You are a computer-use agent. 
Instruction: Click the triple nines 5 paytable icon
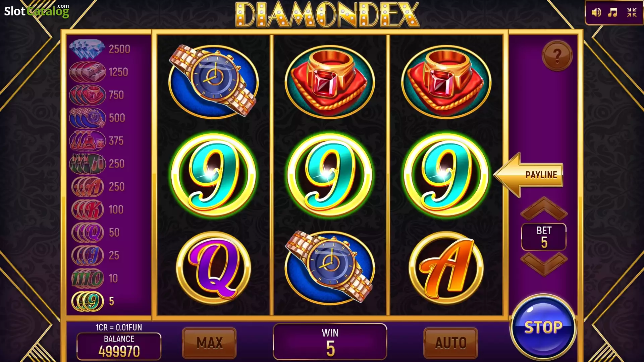(x=88, y=301)
